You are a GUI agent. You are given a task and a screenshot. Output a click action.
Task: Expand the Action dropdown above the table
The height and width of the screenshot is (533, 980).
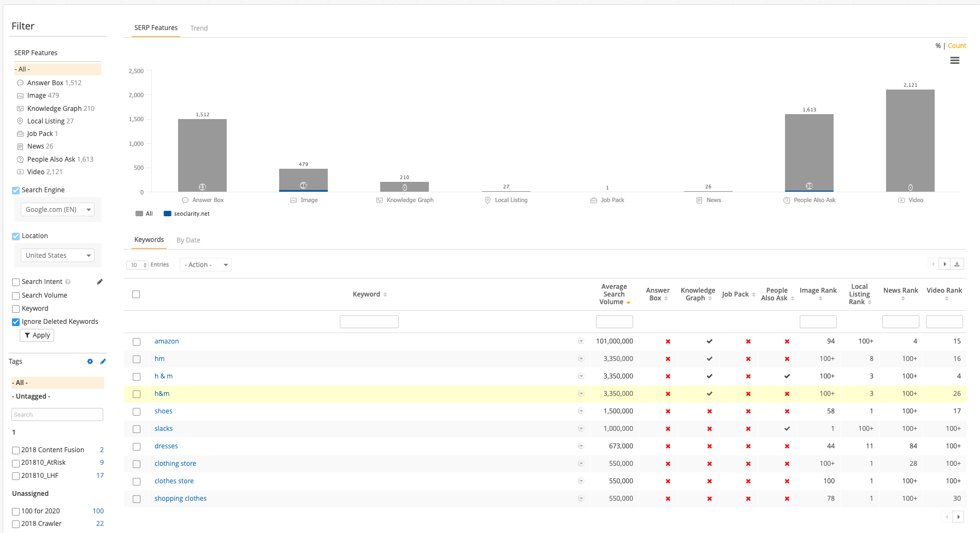(x=205, y=264)
